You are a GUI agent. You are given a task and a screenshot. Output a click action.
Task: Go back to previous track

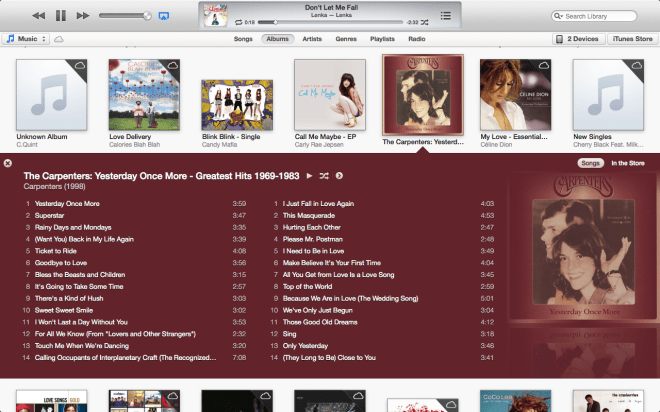(38, 16)
